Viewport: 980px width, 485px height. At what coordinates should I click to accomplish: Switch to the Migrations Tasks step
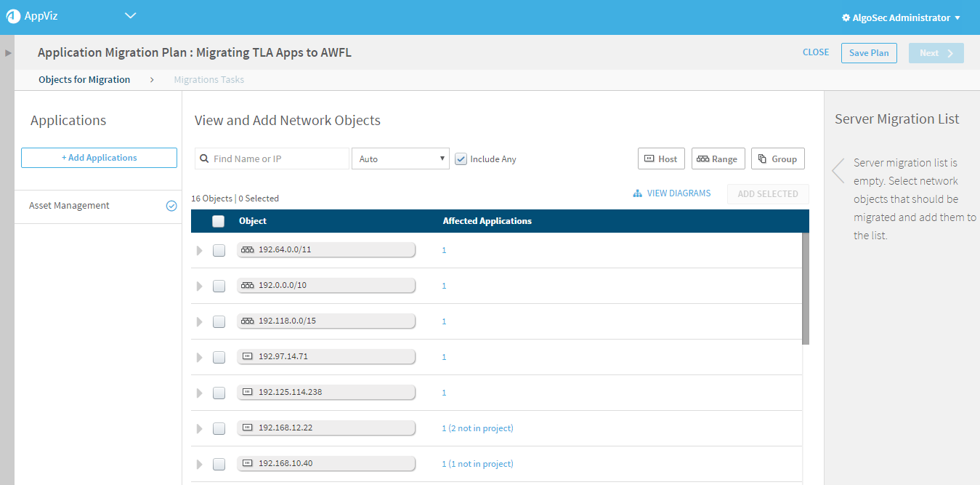point(208,80)
